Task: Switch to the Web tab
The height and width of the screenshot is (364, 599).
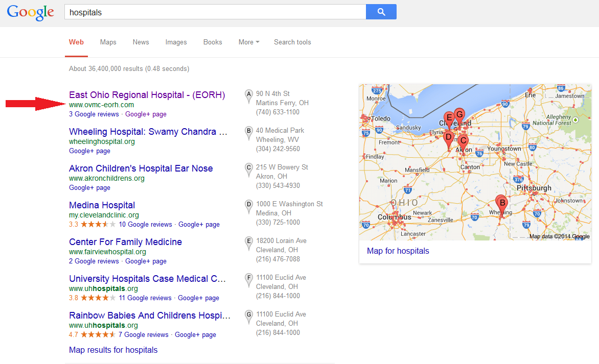Action: pos(76,42)
